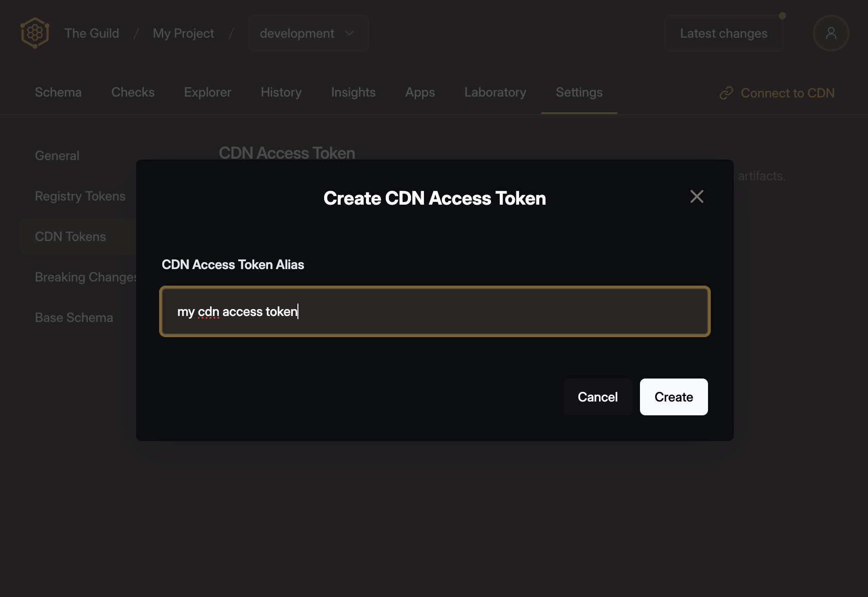Open the chevron next to development
Image resolution: width=868 pixels, height=597 pixels.
click(349, 33)
